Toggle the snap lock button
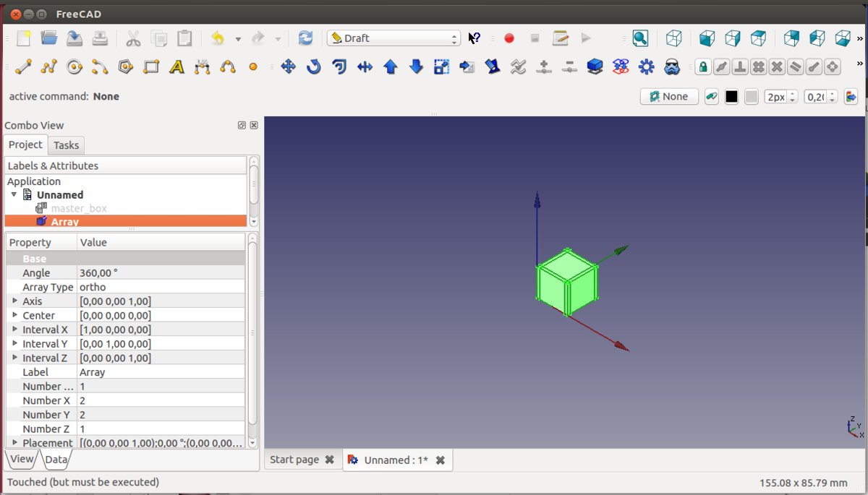 coord(702,67)
